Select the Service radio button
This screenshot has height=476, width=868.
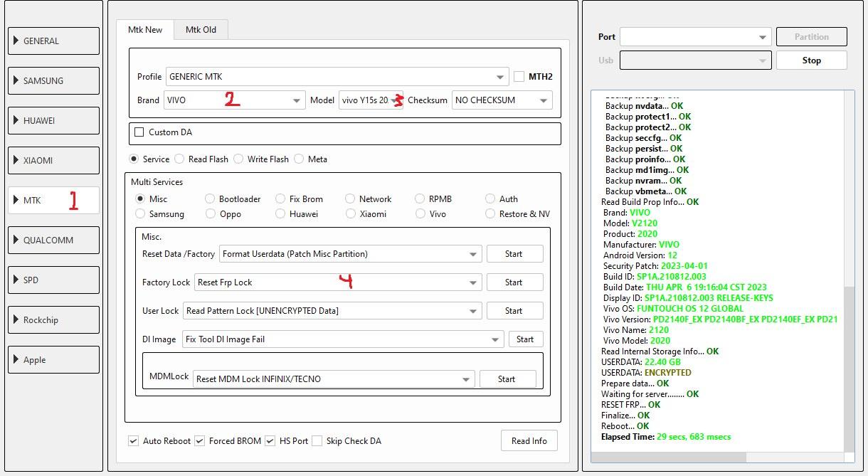[134, 159]
